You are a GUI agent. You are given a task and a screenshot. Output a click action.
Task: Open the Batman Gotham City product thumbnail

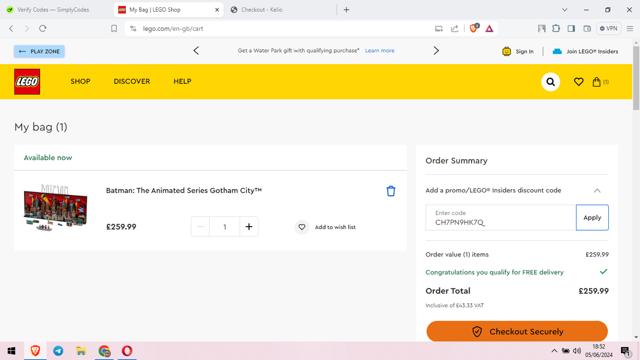[56, 208]
